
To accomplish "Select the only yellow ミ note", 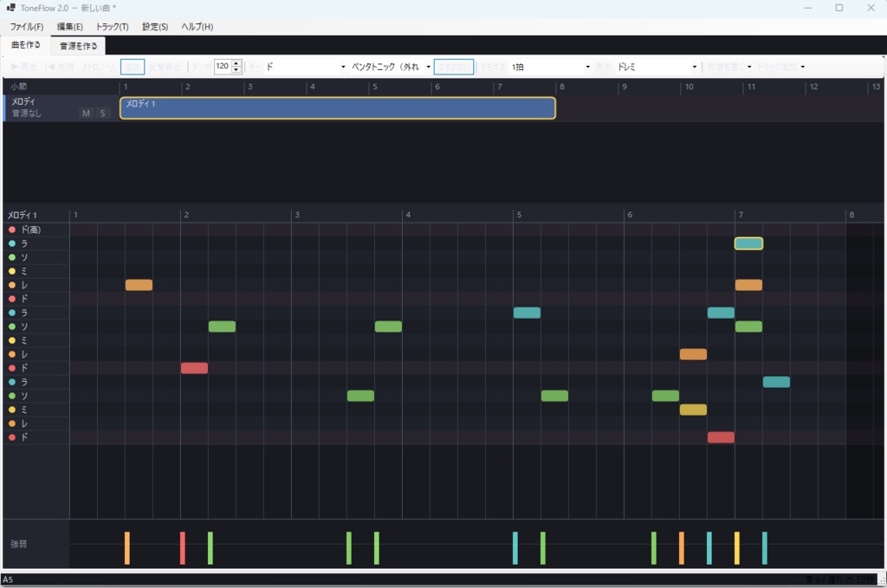I will click(693, 410).
